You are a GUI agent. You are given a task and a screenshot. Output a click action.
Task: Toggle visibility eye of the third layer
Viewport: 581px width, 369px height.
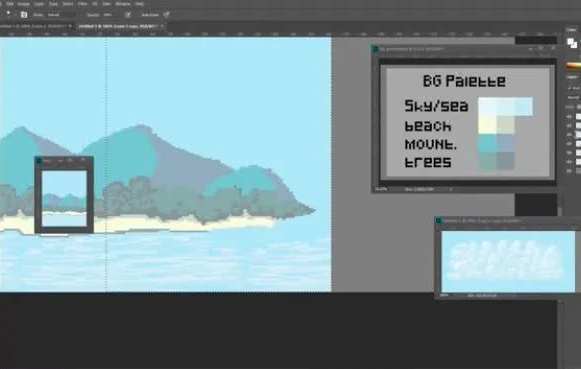pyautogui.click(x=570, y=134)
